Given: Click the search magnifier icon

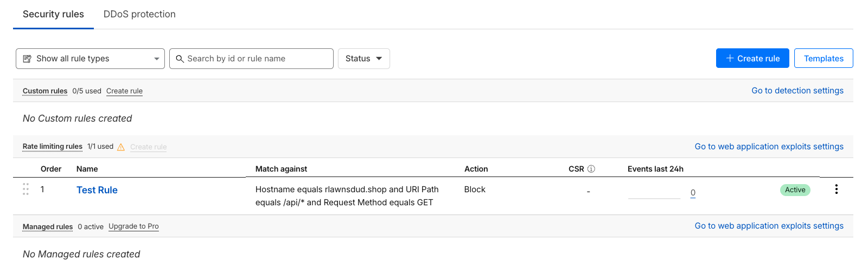Looking at the screenshot, I should tap(180, 59).
